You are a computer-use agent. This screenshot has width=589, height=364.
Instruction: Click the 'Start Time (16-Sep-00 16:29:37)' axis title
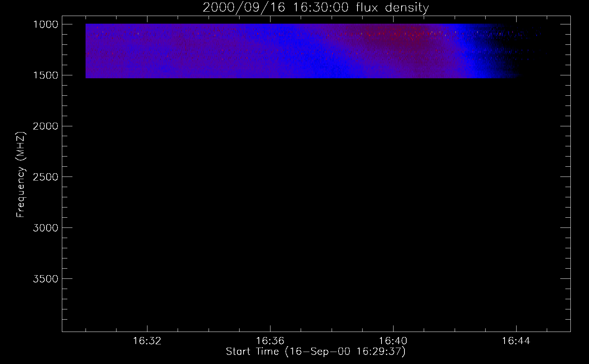coord(316,352)
